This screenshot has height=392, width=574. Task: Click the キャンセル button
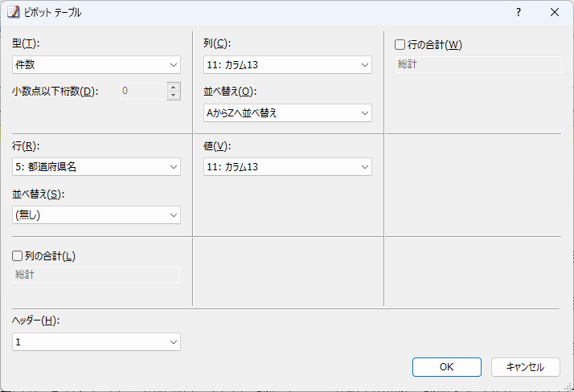pyautogui.click(x=525, y=366)
